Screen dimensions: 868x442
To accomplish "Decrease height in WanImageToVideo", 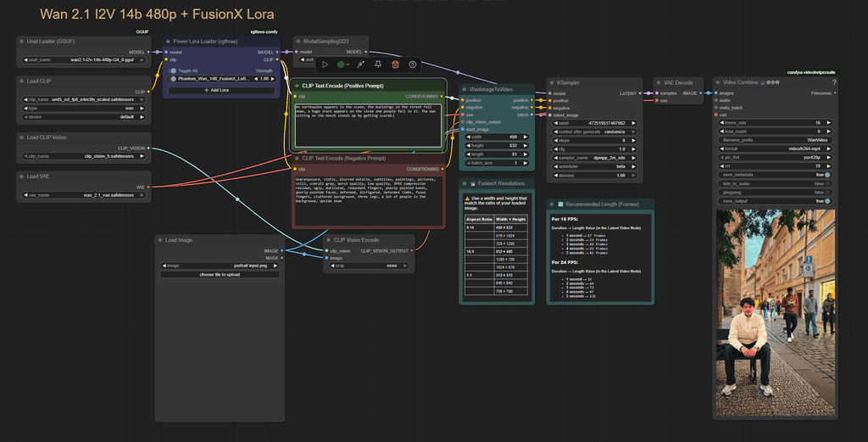I will [x=468, y=146].
